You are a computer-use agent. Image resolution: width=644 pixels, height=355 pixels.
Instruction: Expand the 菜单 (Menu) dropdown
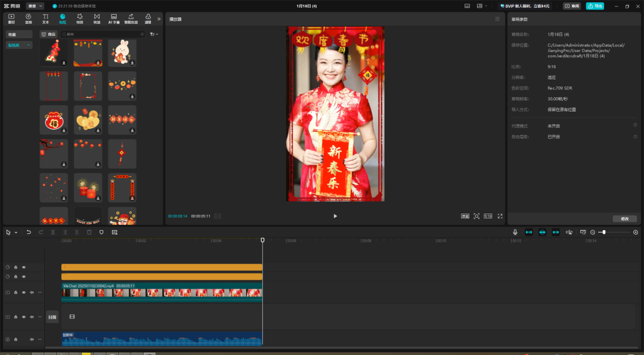click(35, 6)
